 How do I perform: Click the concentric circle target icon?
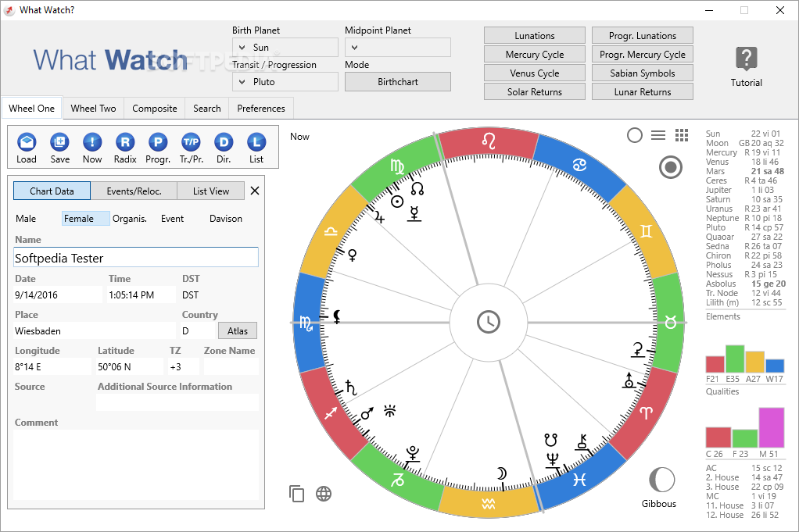coord(671,167)
